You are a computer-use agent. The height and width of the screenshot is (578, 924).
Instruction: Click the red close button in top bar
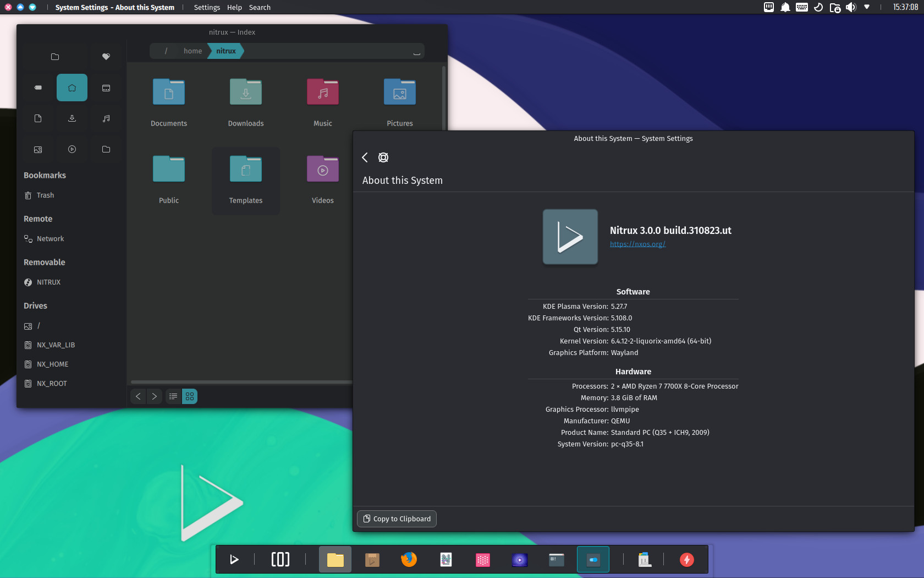(x=8, y=7)
